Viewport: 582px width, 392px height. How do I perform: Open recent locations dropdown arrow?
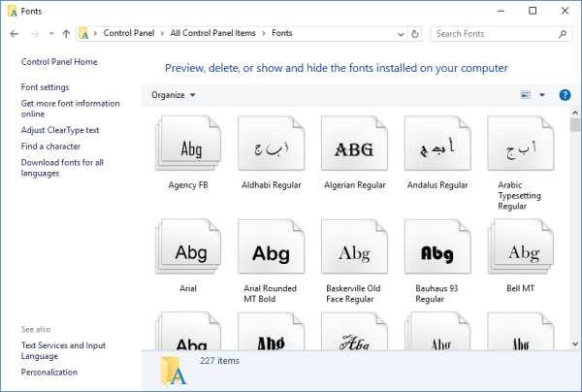click(x=51, y=34)
